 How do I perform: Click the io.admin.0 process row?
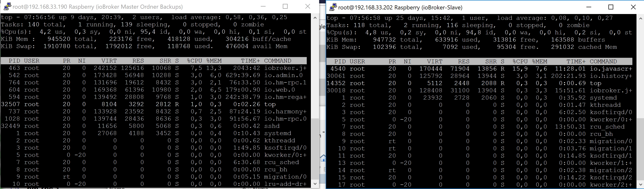pos(154,75)
